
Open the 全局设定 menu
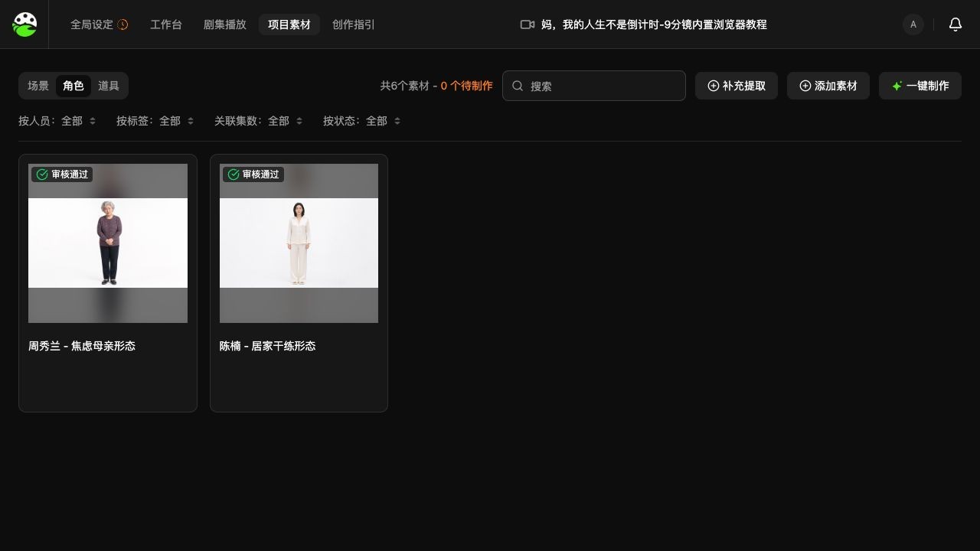coord(100,24)
